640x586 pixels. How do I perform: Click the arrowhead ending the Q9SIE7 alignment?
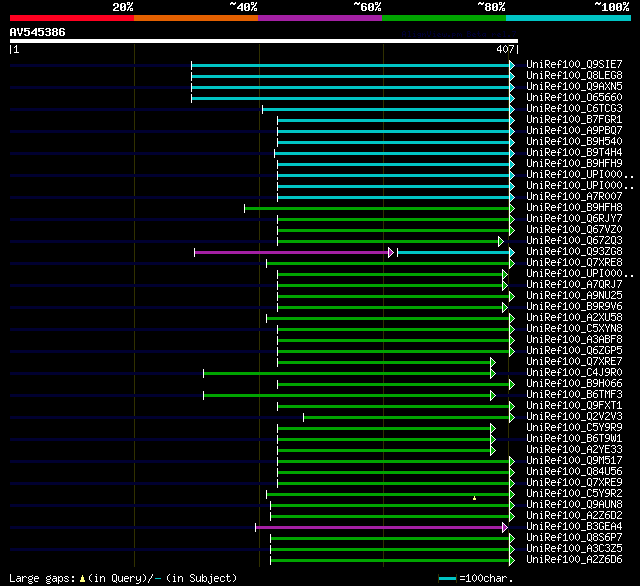pyautogui.click(x=512, y=65)
